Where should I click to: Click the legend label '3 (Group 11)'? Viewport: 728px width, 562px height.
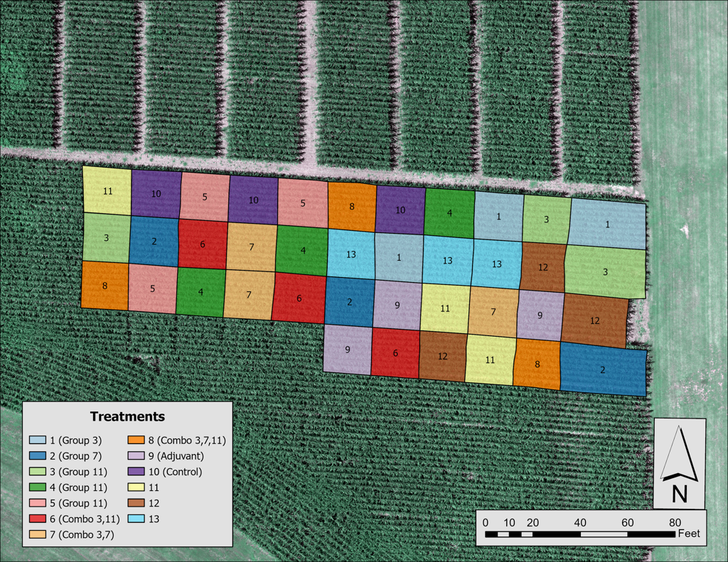(x=78, y=472)
